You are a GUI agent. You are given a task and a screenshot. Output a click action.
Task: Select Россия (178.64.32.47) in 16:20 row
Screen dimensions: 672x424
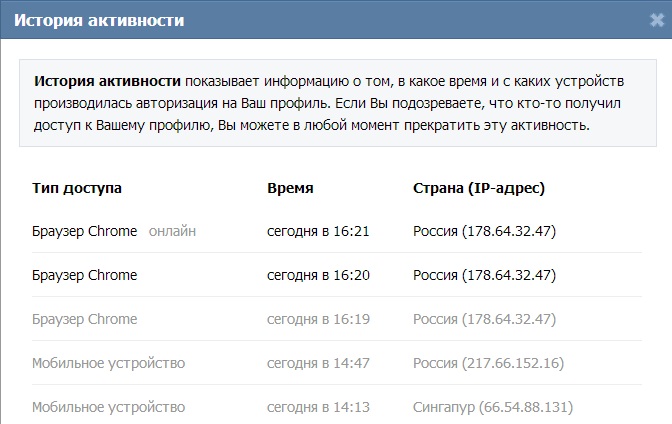[x=484, y=275]
